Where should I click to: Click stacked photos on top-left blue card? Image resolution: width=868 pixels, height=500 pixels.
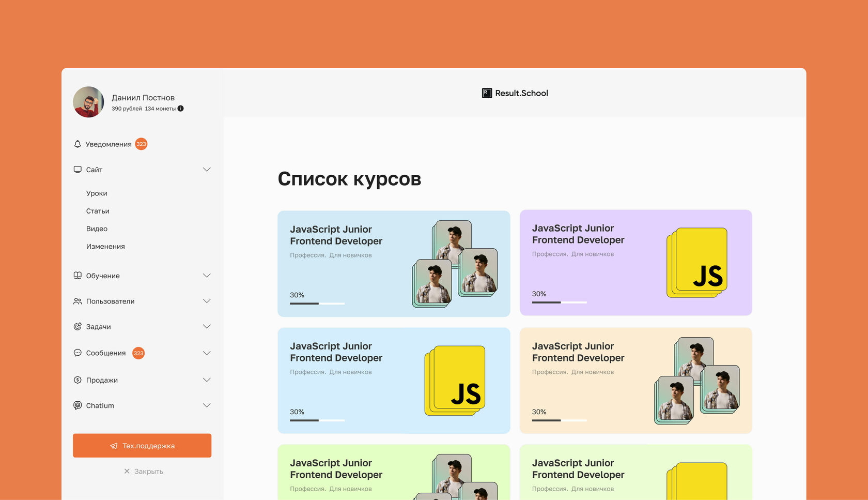coord(455,264)
